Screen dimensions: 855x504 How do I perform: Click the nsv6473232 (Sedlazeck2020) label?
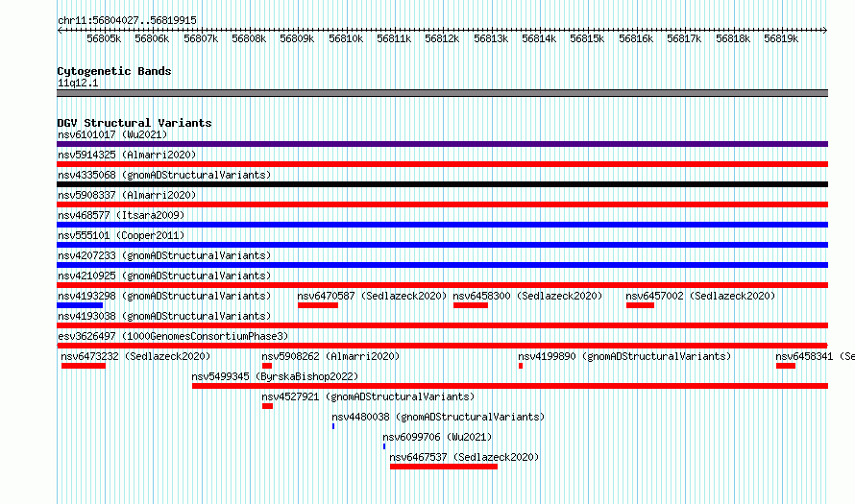[135, 356]
